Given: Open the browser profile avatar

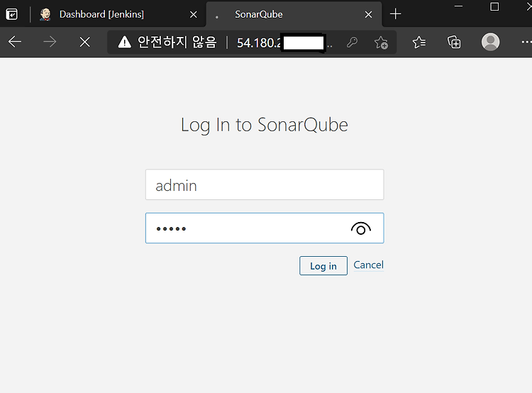Looking at the screenshot, I should point(491,42).
